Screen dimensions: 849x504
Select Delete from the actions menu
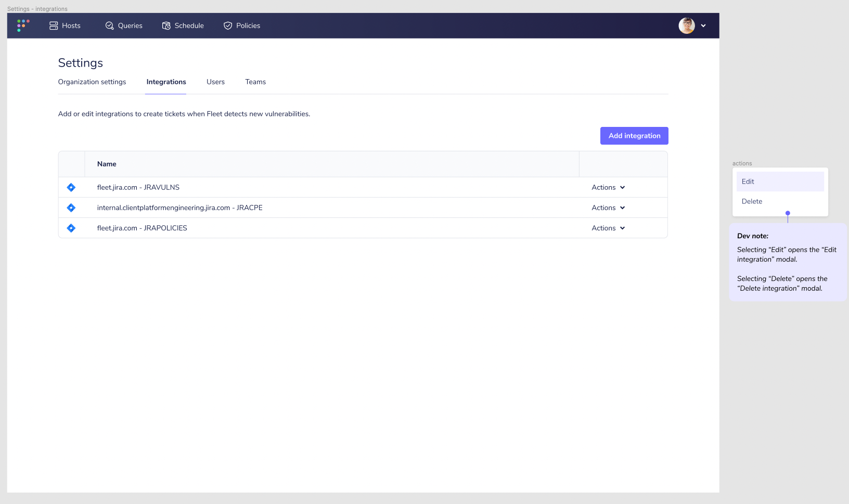tap(752, 201)
